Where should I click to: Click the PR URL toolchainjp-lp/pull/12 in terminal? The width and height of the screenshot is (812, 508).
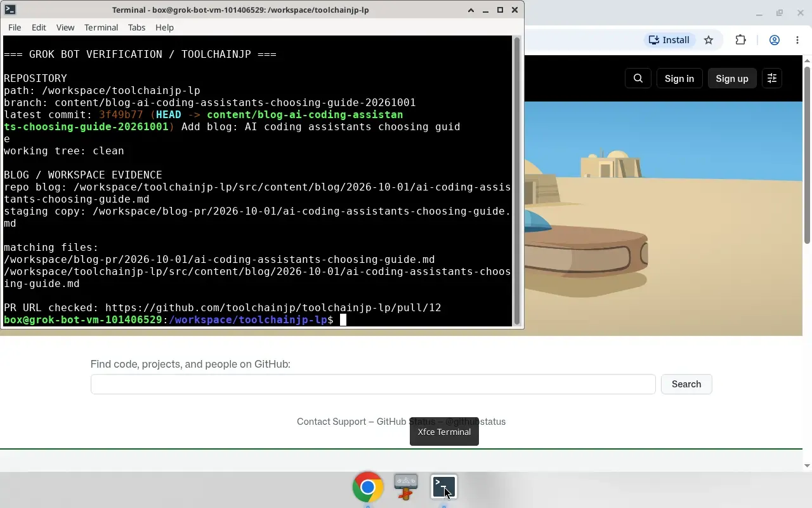click(273, 308)
